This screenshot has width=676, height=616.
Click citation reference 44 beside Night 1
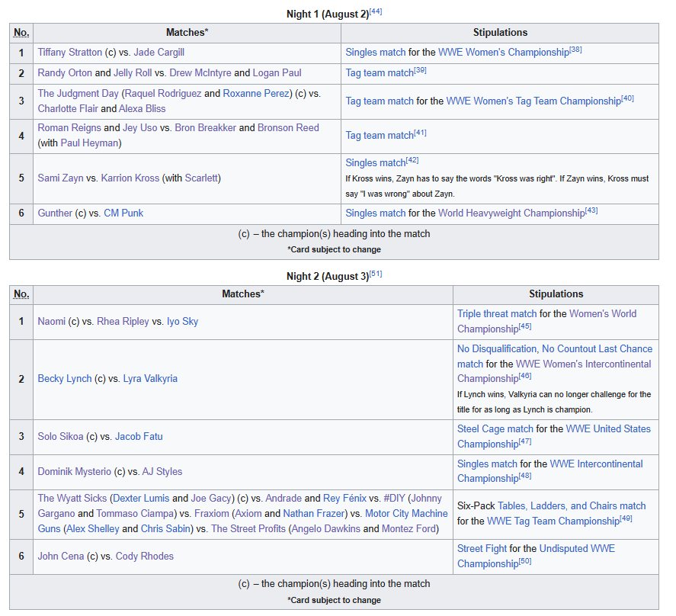coord(376,11)
